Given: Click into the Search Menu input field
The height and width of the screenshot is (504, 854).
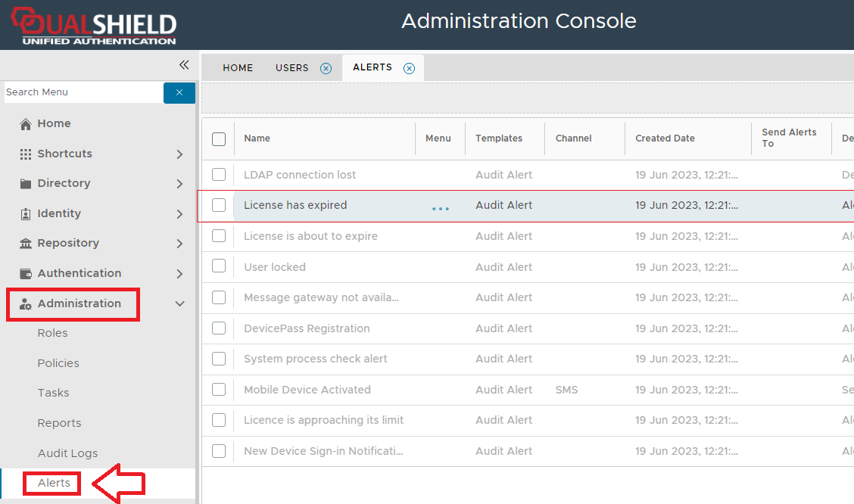Looking at the screenshot, I should click(x=82, y=92).
